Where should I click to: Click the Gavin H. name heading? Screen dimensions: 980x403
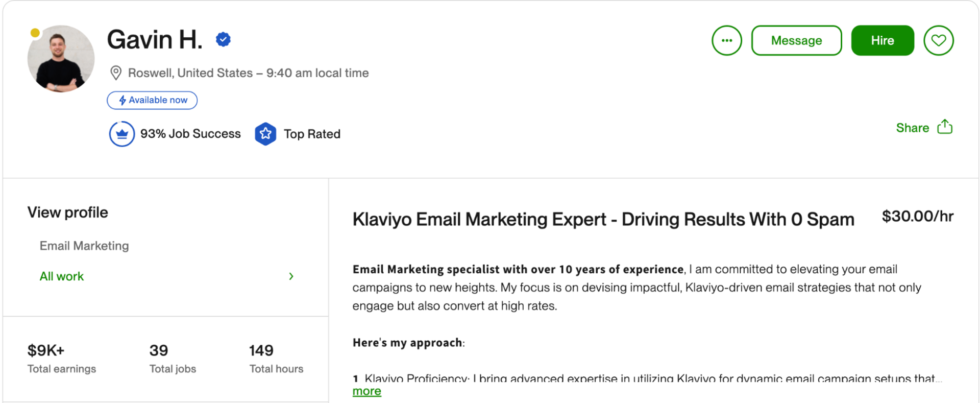(155, 39)
